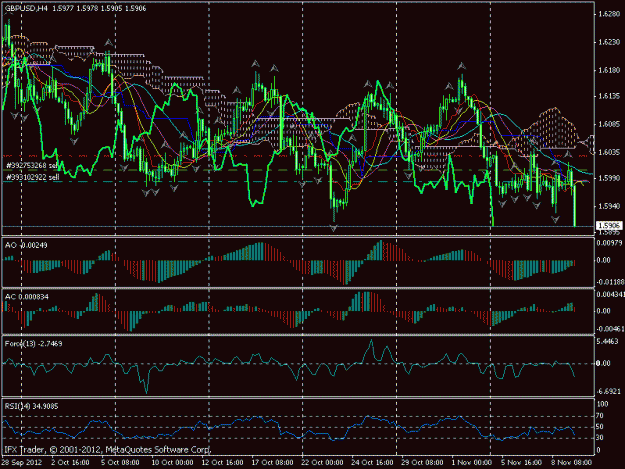The width and height of the screenshot is (625, 469).
Task: Click the 0.00979 AO scale value
Action: pyautogui.click(x=609, y=243)
